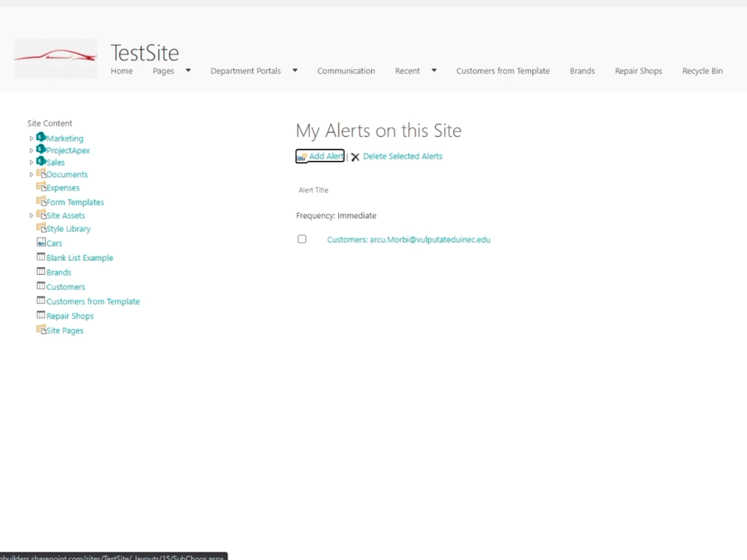The image size is (747, 560).
Task: Click the Cars picture library icon
Action: 41,243
